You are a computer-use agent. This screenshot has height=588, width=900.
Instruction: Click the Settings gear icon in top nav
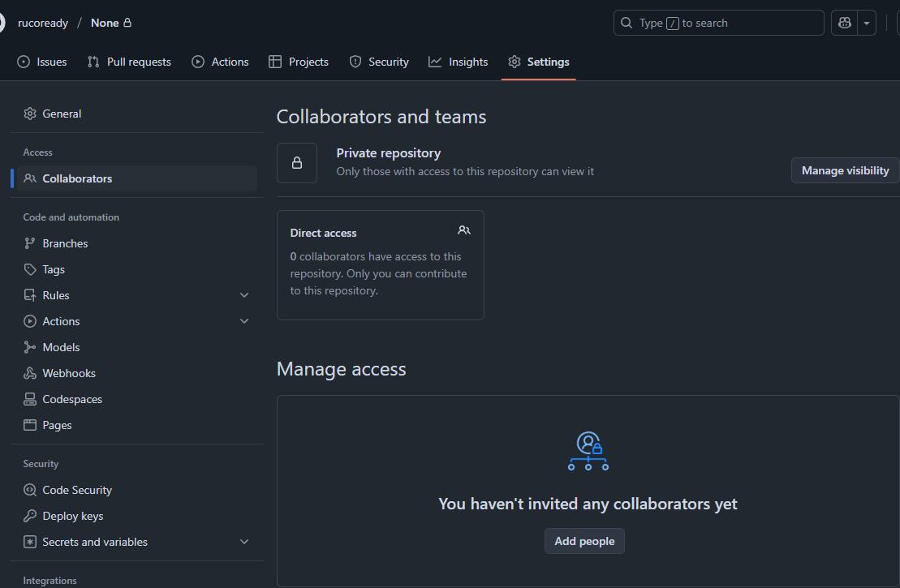[x=515, y=62]
